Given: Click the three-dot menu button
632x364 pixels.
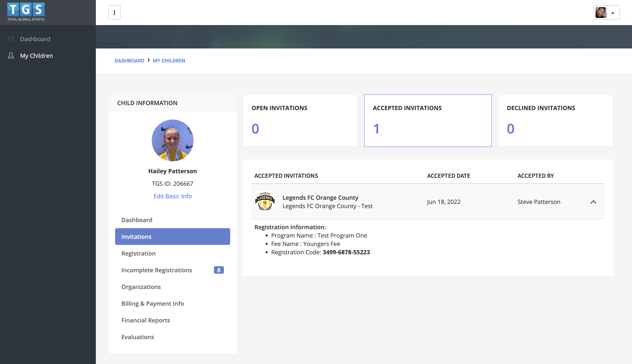Looking at the screenshot, I should click(114, 13).
